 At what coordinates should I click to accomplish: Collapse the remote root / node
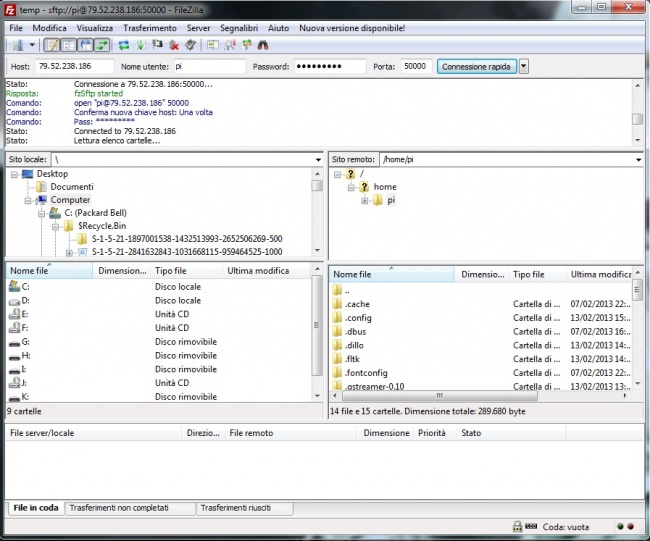click(x=337, y=175)
